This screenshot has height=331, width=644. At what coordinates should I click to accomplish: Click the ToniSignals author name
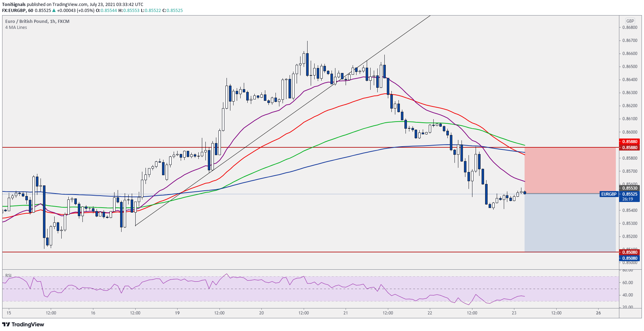(x=14, y=5)
